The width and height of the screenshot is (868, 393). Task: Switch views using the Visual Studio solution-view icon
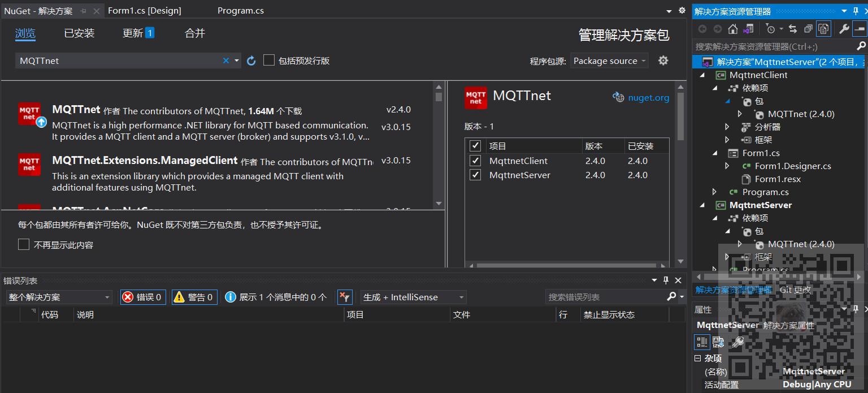748,29
